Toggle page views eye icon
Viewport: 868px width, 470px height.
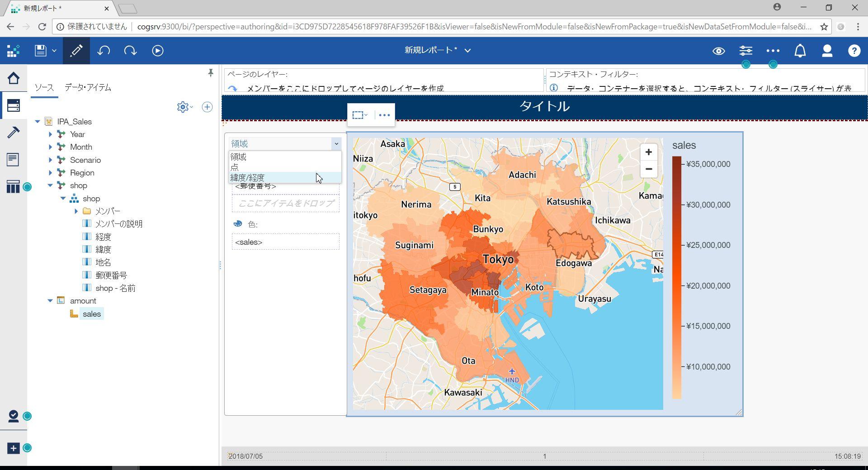719,51
